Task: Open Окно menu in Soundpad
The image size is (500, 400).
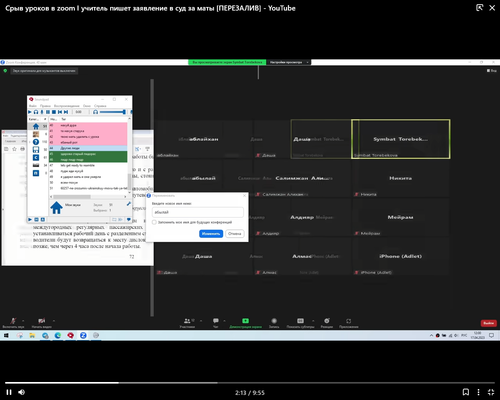Action: (x=87, y=106)
